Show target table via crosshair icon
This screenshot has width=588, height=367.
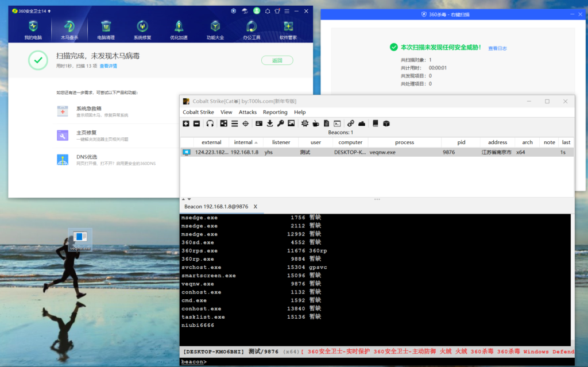pos(245,123)
